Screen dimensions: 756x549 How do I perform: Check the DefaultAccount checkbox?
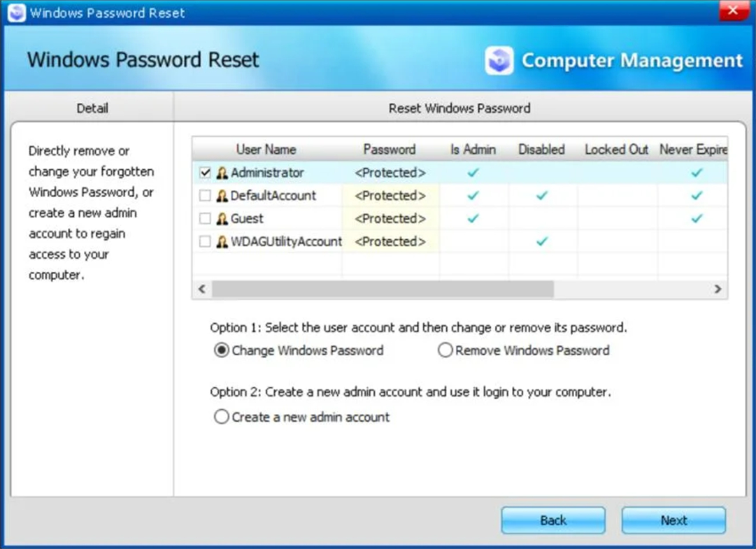205,196
